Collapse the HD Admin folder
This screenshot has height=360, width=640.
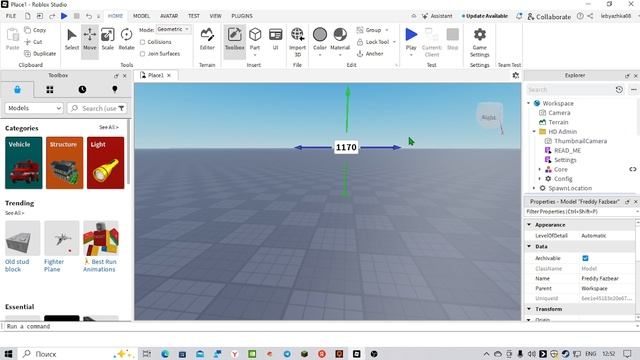click(534, 131)
